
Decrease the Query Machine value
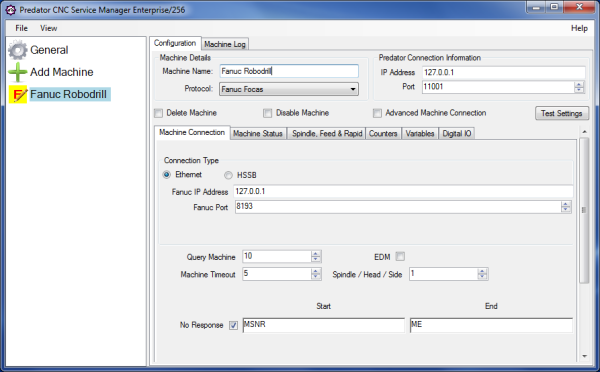point(316,259)
